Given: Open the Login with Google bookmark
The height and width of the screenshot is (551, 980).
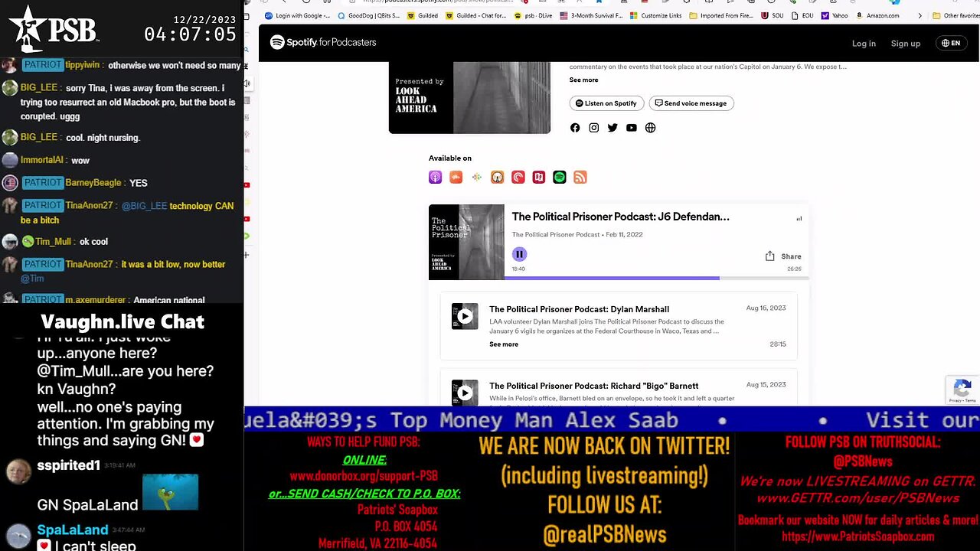Looking at the screenshot, I should pyautogui.click(x=297, y=15).
